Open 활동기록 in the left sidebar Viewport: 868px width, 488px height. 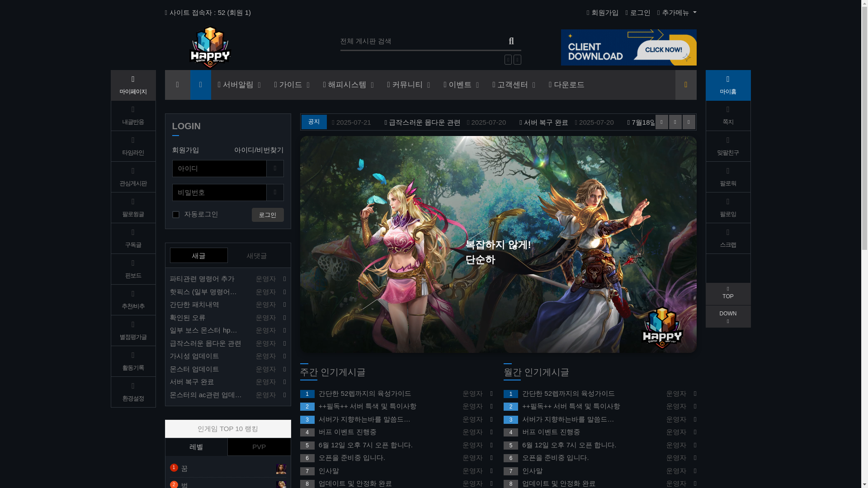click(133, 361)
